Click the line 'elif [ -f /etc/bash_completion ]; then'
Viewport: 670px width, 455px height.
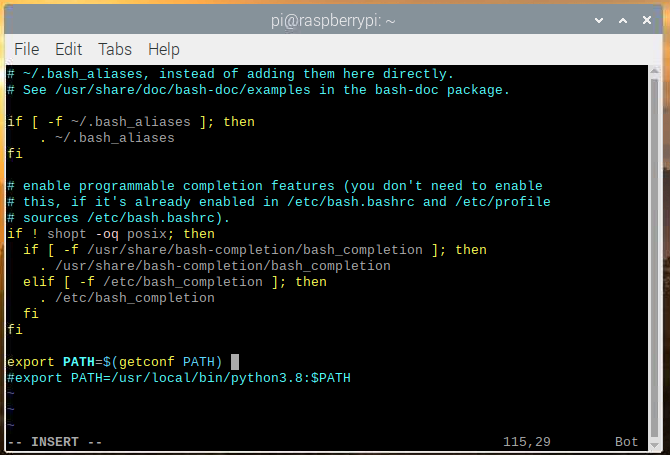pos(175,282)
